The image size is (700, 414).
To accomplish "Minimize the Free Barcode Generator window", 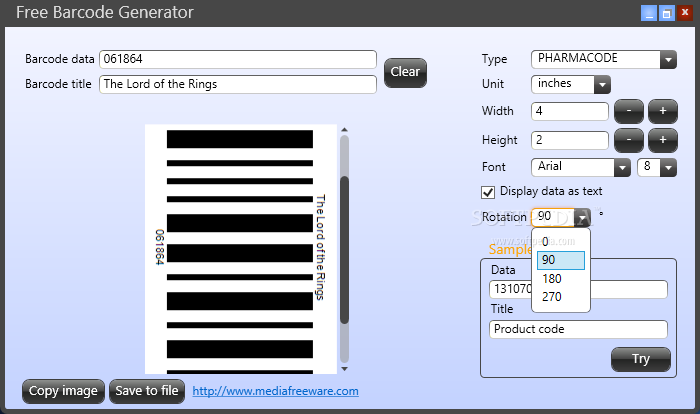I will click(649, 13).
